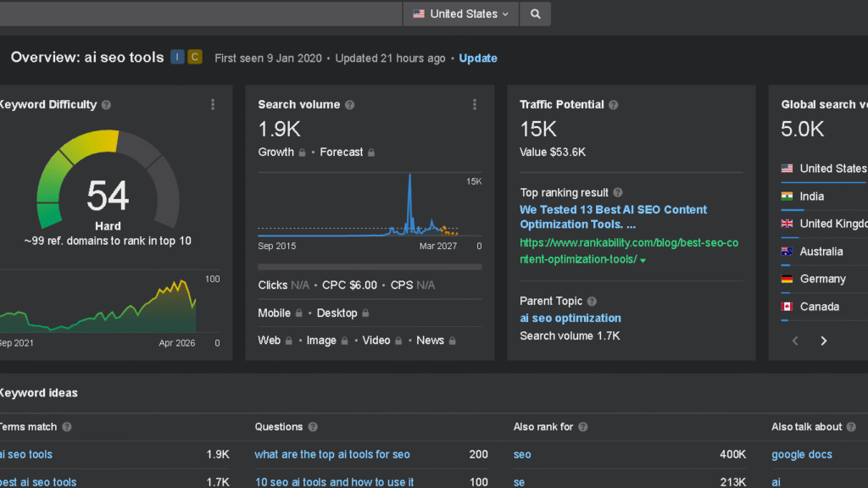Open the 'ai seo optimization' parent topic
Viewport: 868px width, 488px height.
pyautogui.click(x=570, y=319)
